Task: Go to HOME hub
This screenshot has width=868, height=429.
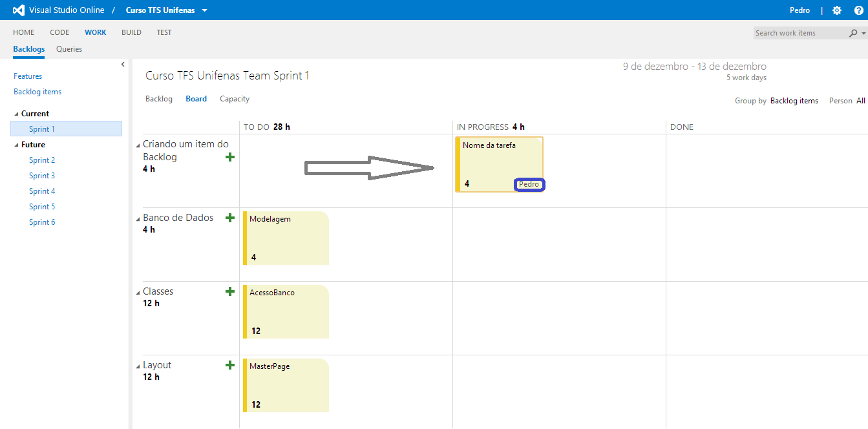Action: tap(24, 32)
